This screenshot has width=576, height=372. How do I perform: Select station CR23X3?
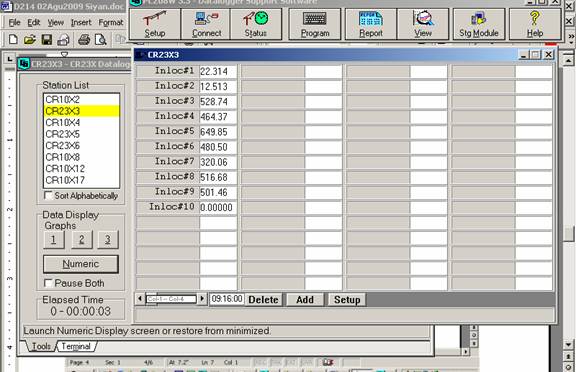[x=81, y=111]
